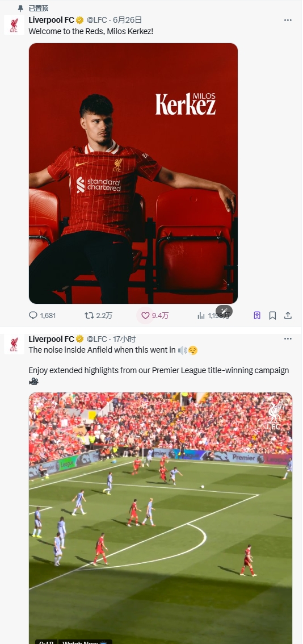The image size is (303, 644).
Task: Bookmark the Kerkez welcome tweet
Action: (272, 315)
